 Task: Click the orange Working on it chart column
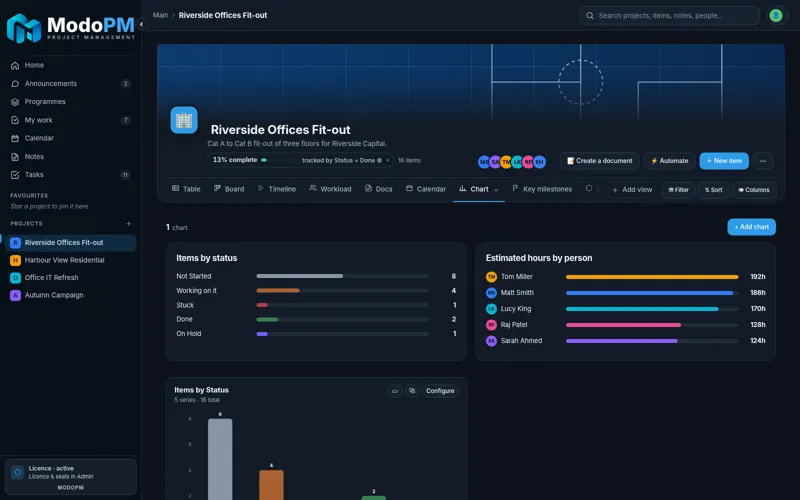point(271,485)
